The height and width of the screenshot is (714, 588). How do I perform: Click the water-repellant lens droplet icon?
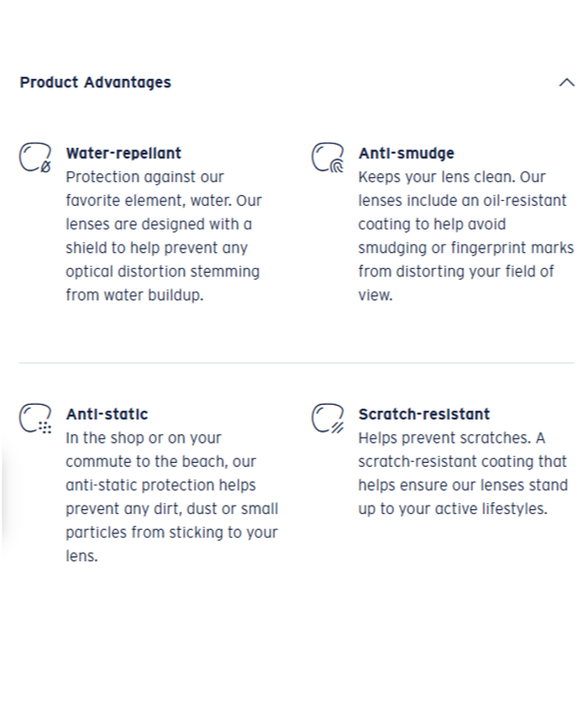click(34, 158)
